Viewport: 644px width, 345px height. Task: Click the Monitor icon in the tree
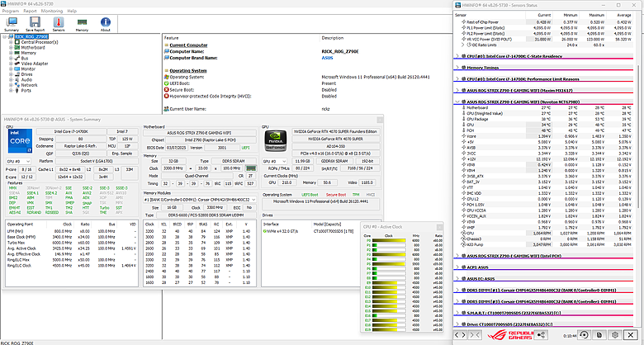(17, 69)
